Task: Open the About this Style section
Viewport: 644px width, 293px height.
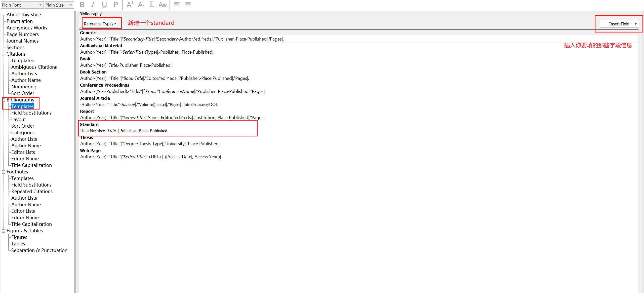Action: [24, 15]
